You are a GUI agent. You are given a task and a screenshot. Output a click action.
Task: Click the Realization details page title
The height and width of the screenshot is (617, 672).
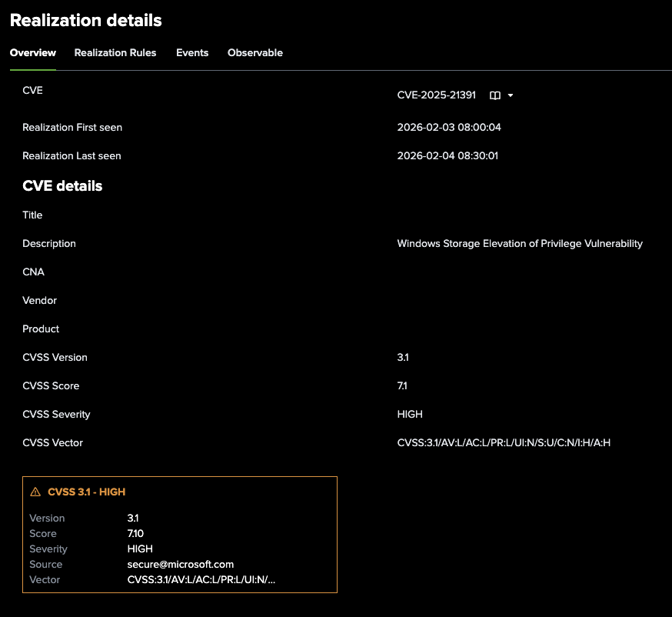86,21
